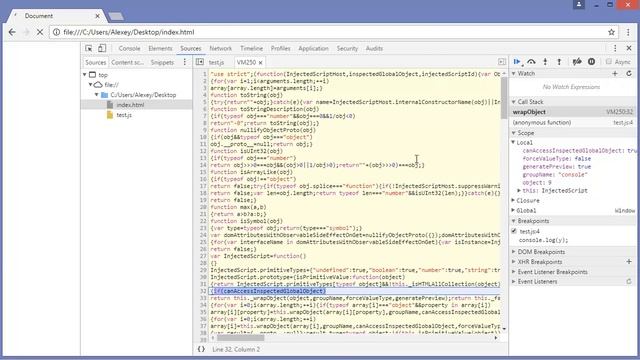Collapse the C:/Users/Alexey/Desktop folder
The image size is (640, 360).
pyautogui.click(x=97, y=95)
